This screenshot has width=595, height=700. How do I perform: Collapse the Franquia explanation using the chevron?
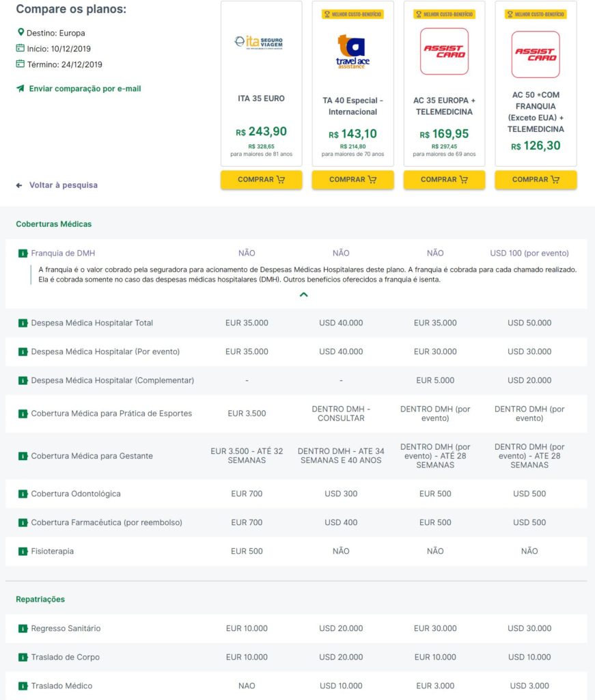point(305,295)
